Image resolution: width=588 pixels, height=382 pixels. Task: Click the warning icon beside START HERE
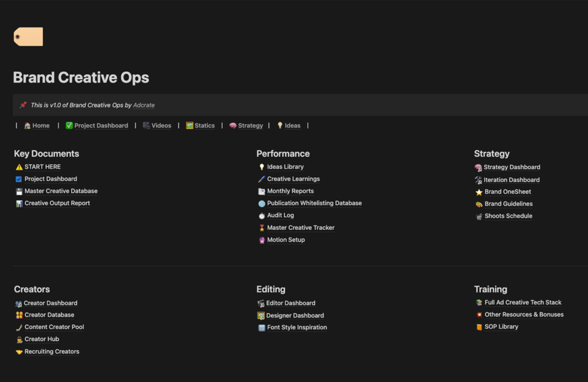(19, 167)
